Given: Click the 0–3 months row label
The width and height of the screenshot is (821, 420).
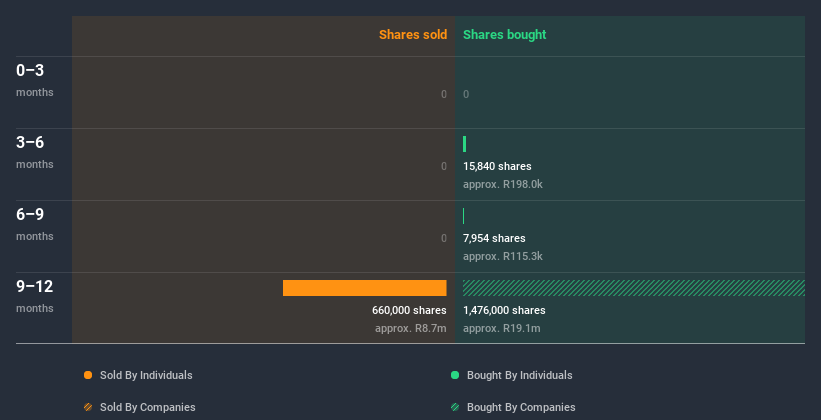Looking at the screenshot, I should [x=35, y=80].
